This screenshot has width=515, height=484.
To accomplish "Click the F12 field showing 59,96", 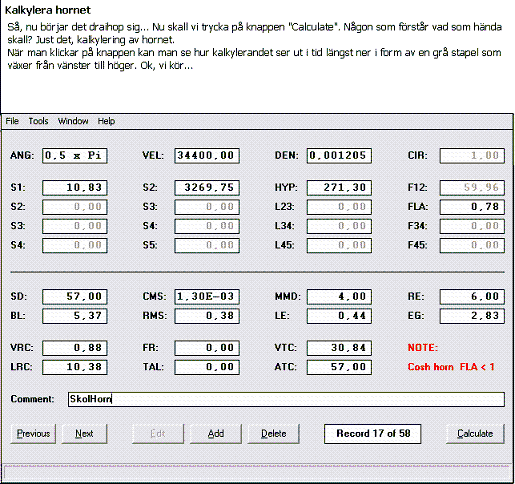I will (472, 188).
